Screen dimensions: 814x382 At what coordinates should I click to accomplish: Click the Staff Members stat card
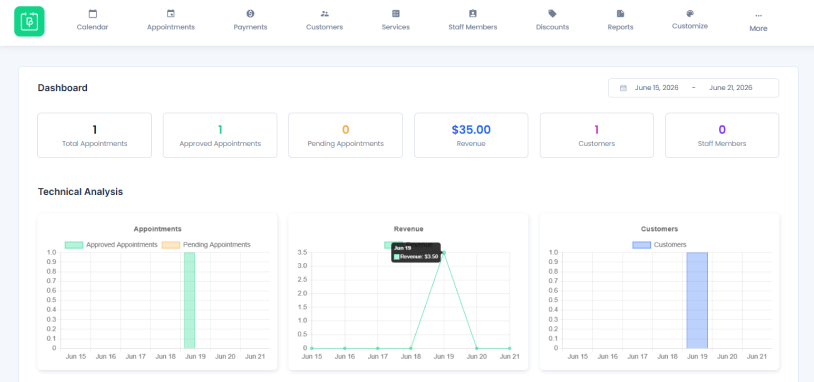[x=722, y=135]
